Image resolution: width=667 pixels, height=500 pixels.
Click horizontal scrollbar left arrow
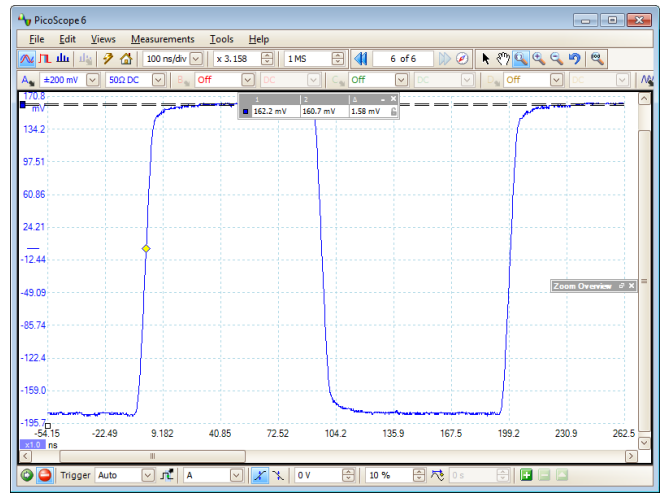point(26,456)
